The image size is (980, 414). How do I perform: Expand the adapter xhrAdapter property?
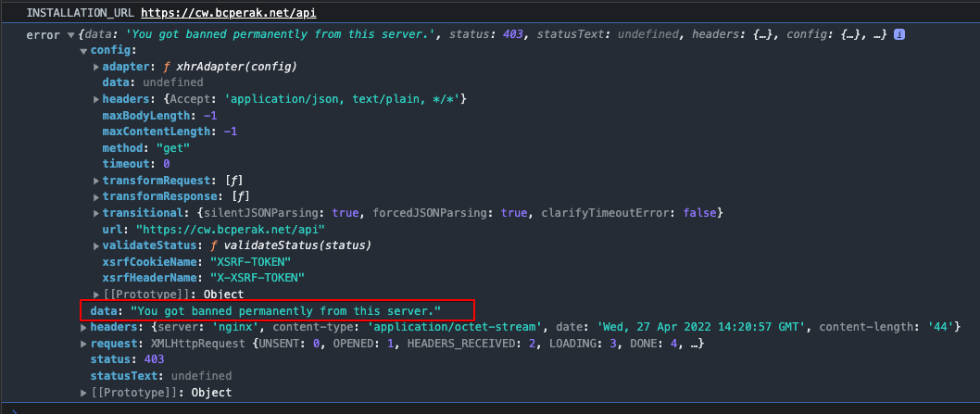(x=96, y=67)
